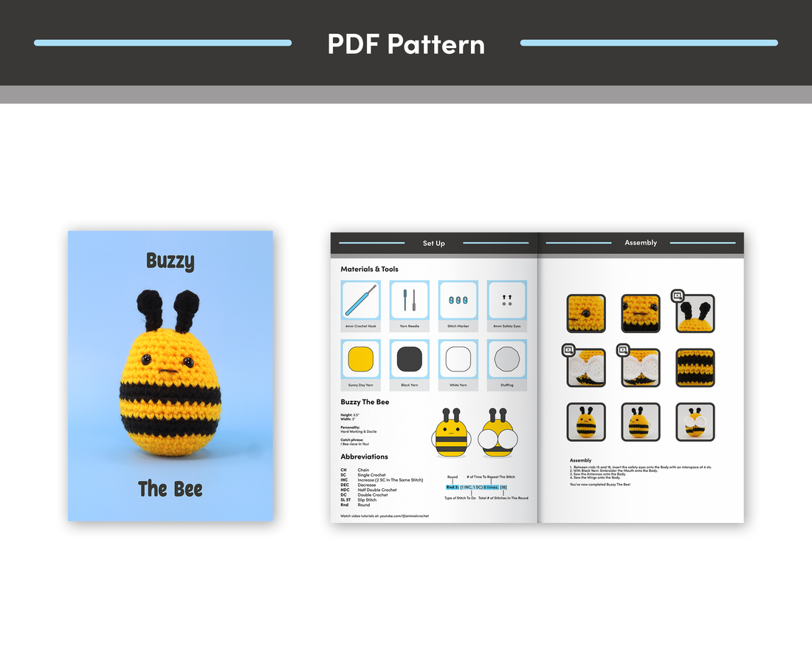Select the 8mm Safety Eyes icon
The width and height of the screenshot is (812, 650).
pos(506,300)
